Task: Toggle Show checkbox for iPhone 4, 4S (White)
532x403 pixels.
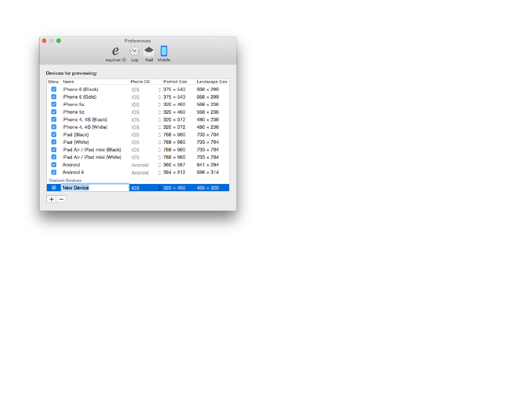Action: [54, 127]
